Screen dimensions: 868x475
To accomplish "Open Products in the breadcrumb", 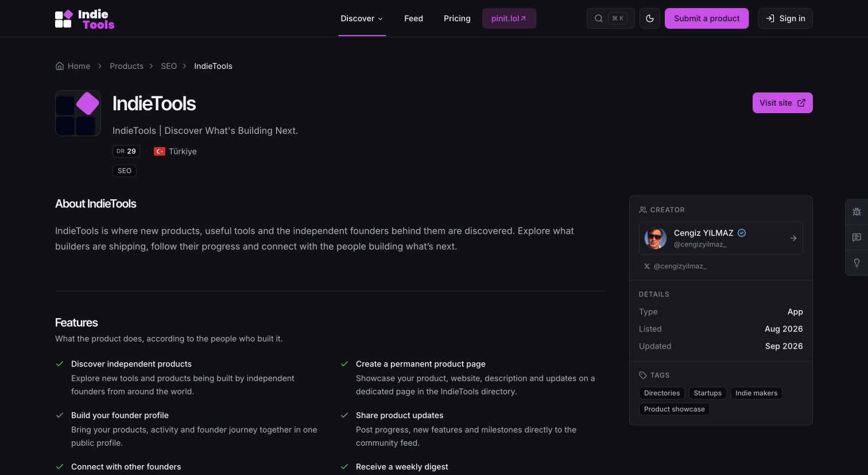I will 126,66.
